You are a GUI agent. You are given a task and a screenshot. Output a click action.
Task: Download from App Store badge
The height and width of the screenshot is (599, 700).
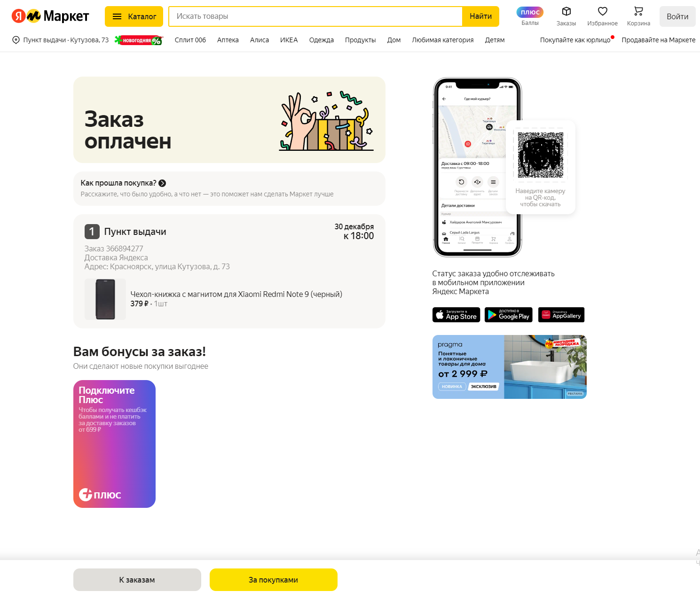click(456, 315)
